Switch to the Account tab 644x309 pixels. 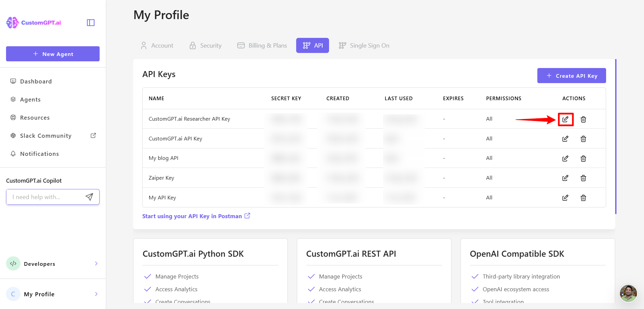click(157, 46)
